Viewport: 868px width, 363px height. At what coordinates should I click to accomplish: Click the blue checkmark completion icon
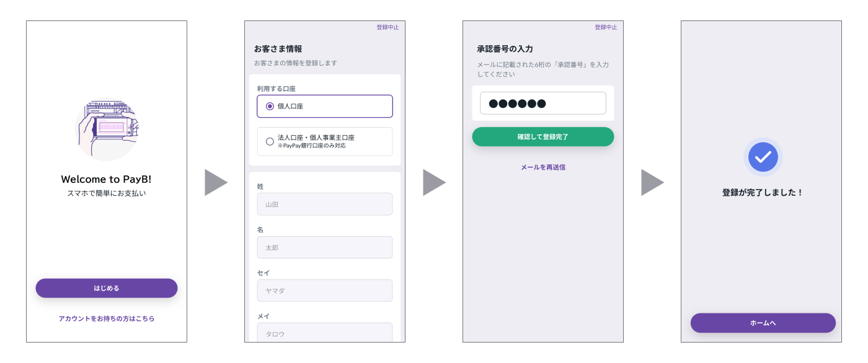pyautogui.click(x=763, y=157)
